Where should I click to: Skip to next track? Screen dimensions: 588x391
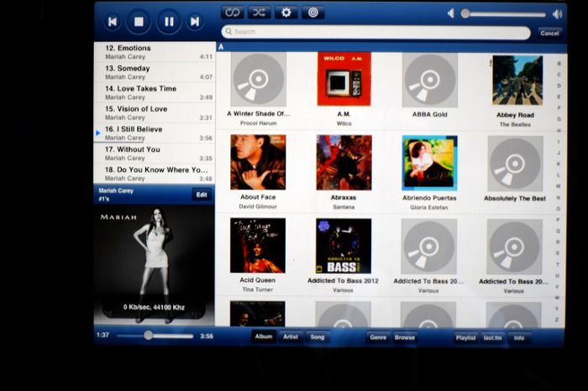195,22
